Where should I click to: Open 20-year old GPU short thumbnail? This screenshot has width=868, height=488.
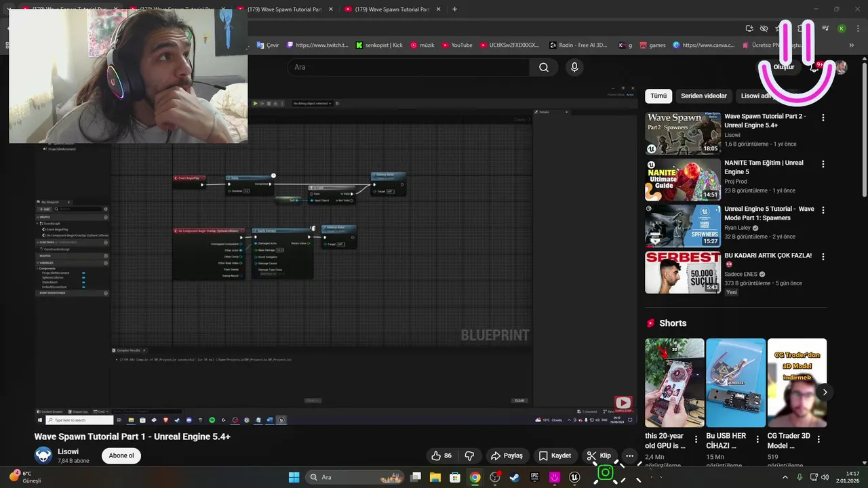(x=675, y=383)
